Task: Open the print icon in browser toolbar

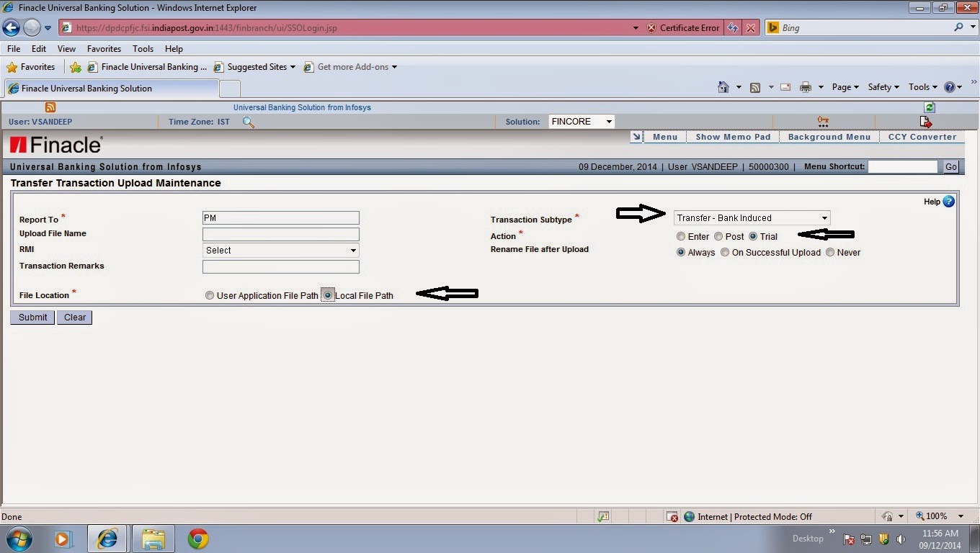Action: click(x=806, y=86)
